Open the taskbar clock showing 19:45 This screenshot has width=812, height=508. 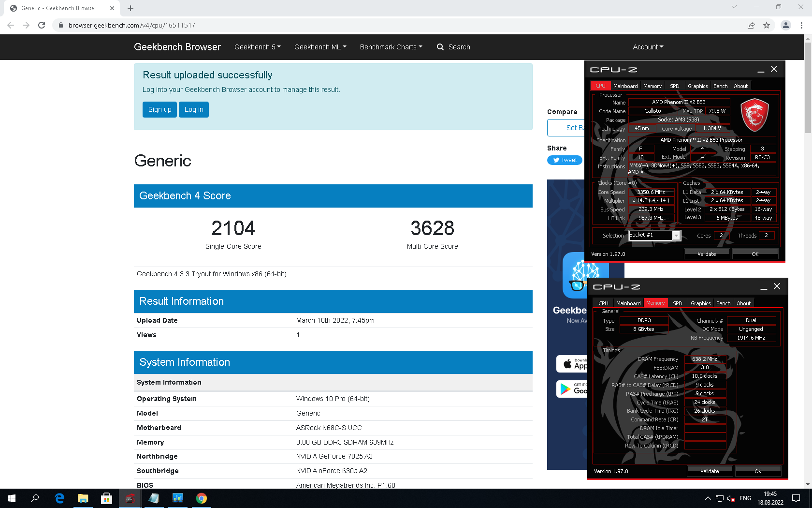[770, 498]
